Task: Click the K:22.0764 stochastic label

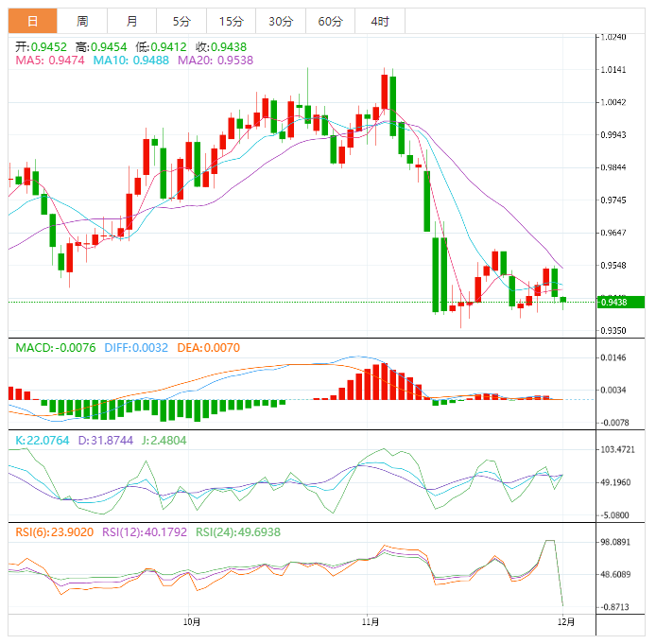Action: pos(43,441)
